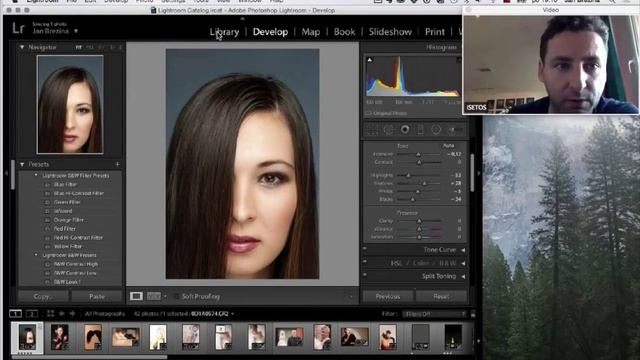Set navigator zoom to FILL
This screenshot has width=640, height=360.
[90, 47]
